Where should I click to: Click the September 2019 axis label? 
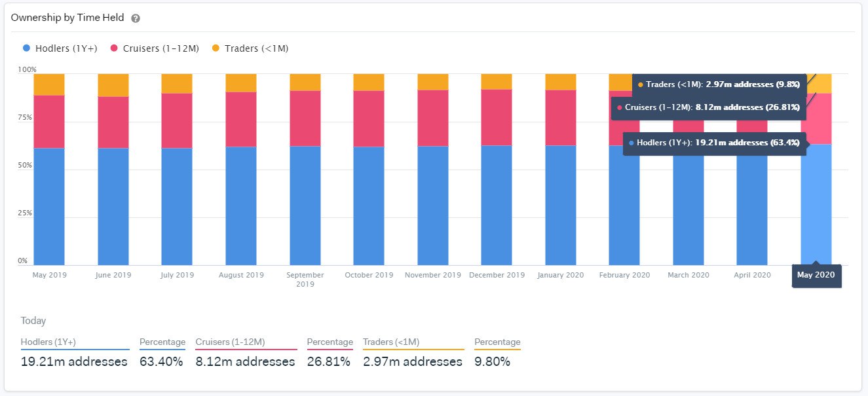point(305,279)
